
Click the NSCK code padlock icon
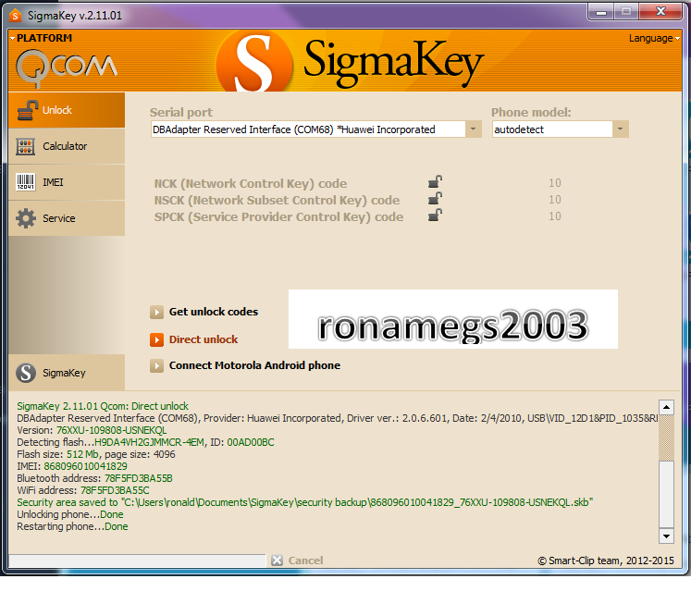(x=435, y=199)
